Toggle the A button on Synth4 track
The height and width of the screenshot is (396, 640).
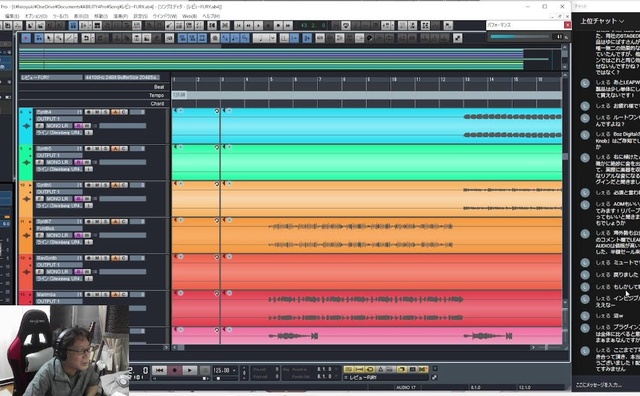[115, 112]
